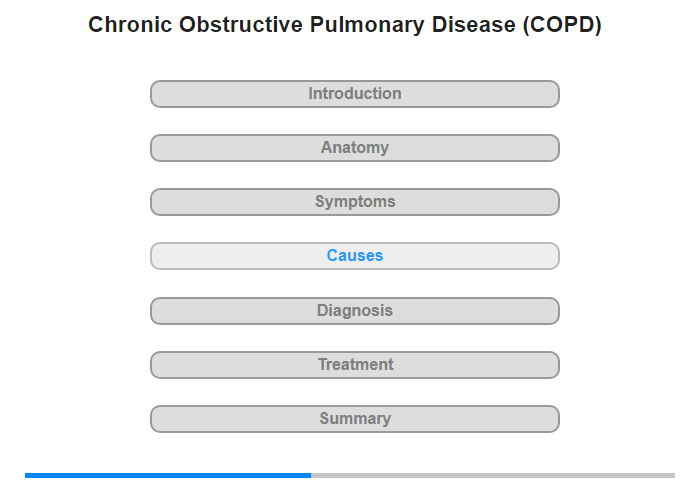This screenshot has width=700, height=480.
Task: Click where the blue progress ends
Action: [310, 475]
